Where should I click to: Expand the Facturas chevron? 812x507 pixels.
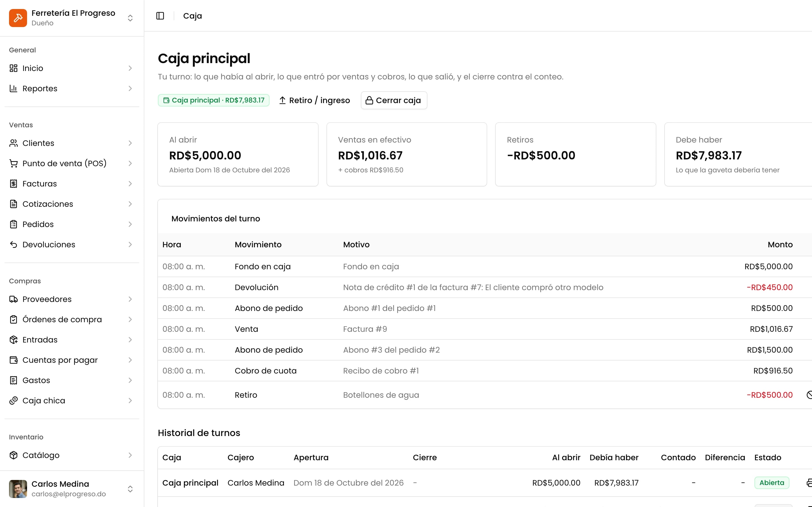point(130,184)
